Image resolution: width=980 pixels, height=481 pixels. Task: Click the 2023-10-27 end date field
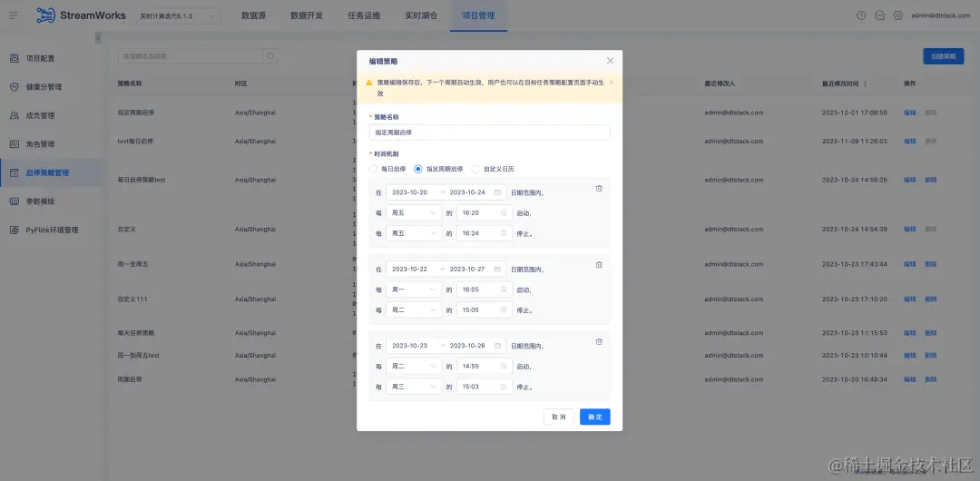(x=467, y=269)
